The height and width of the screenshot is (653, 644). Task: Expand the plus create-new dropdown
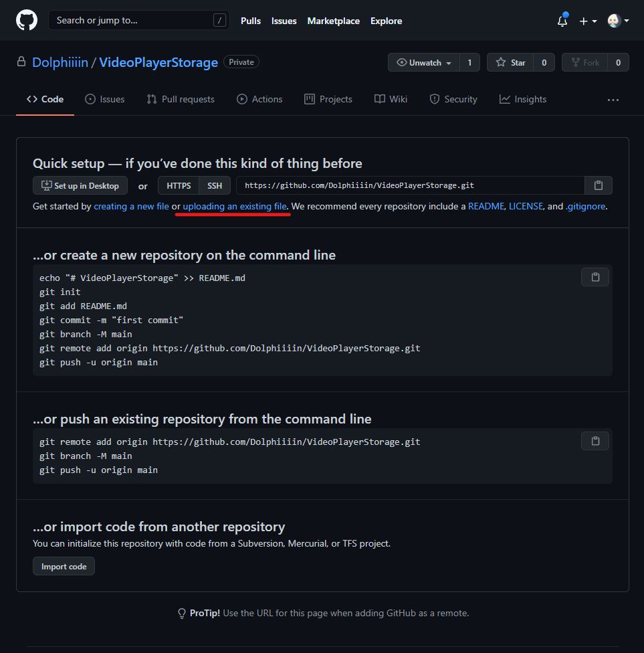click(x=588, y=21)
